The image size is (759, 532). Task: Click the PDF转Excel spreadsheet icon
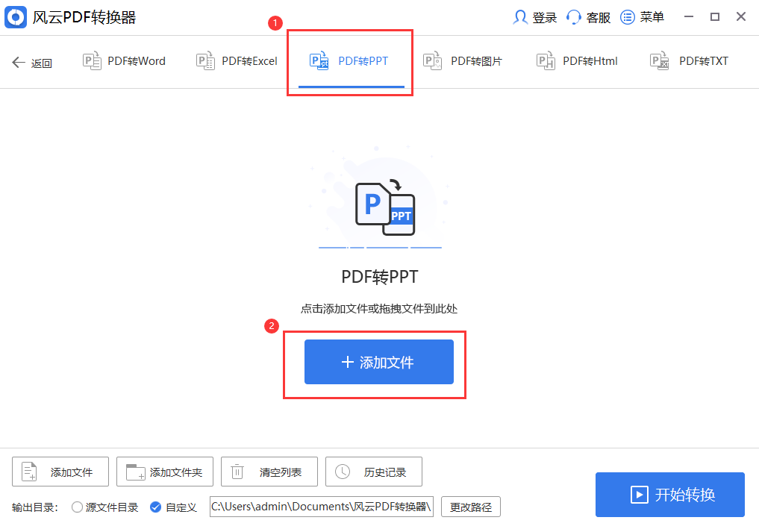click(x=205, y=61)
